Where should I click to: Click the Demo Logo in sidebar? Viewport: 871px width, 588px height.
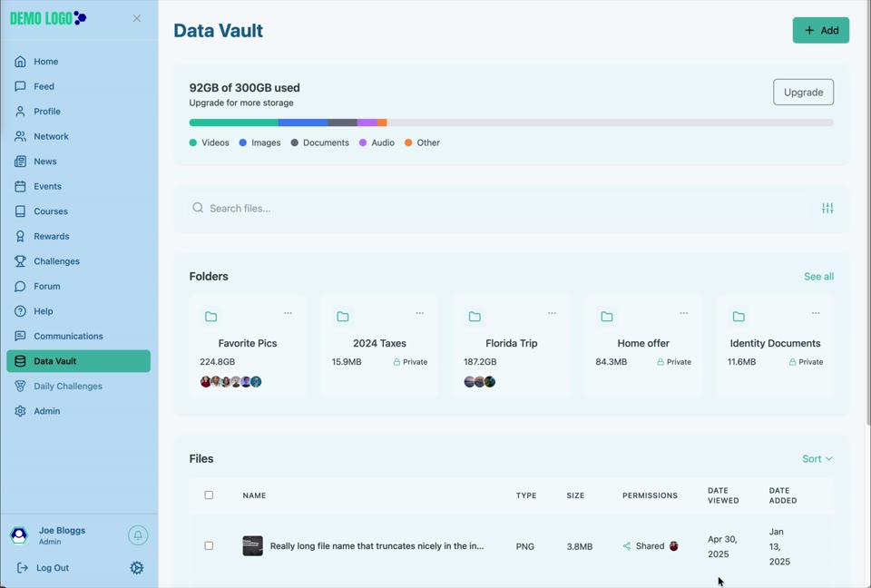point(48,18)
